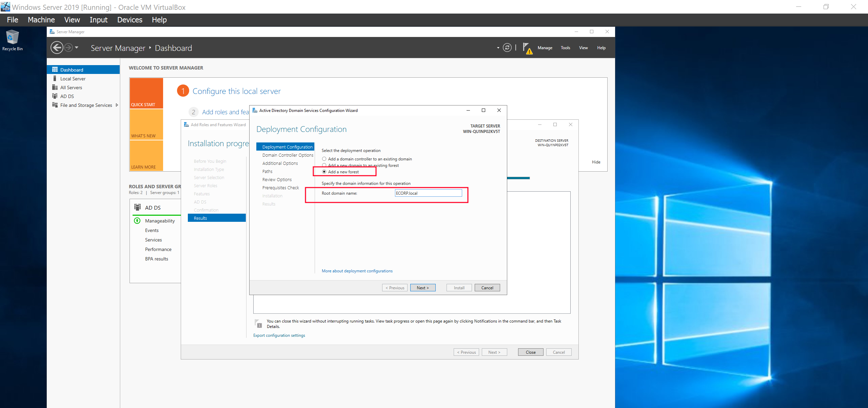The image size is (868, 408).
Task: Click the Server Manager back arrow button
Action: coord(57,48)
